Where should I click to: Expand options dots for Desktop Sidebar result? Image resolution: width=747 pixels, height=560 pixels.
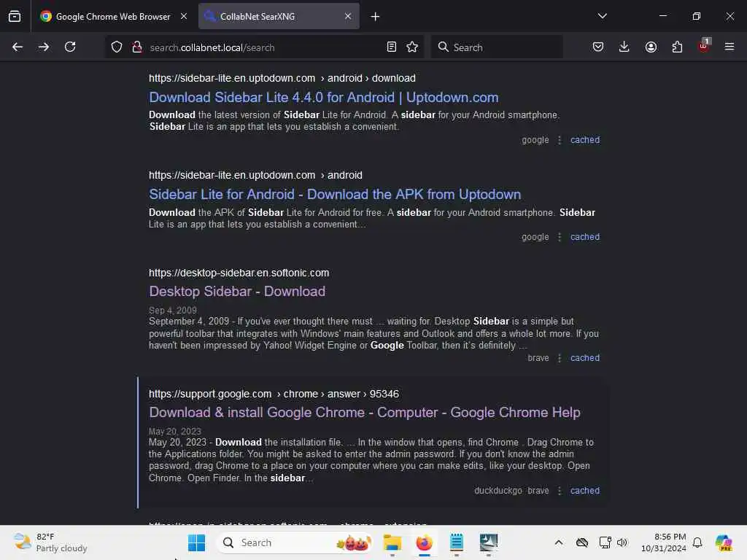pyautogui.click(x=560, y=357)
